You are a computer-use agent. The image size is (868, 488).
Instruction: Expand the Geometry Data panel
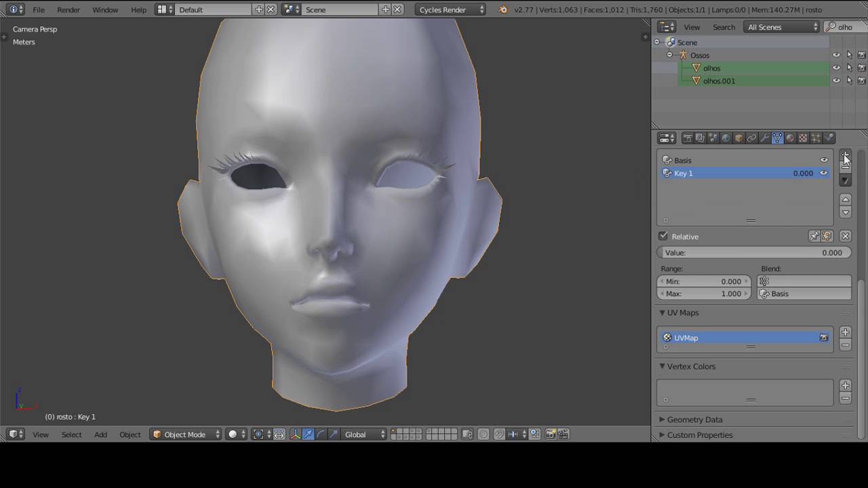click(662, 420)
